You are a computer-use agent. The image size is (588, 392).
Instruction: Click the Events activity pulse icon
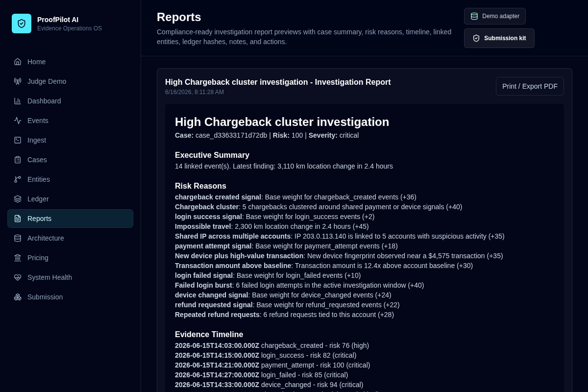[18, 121]
